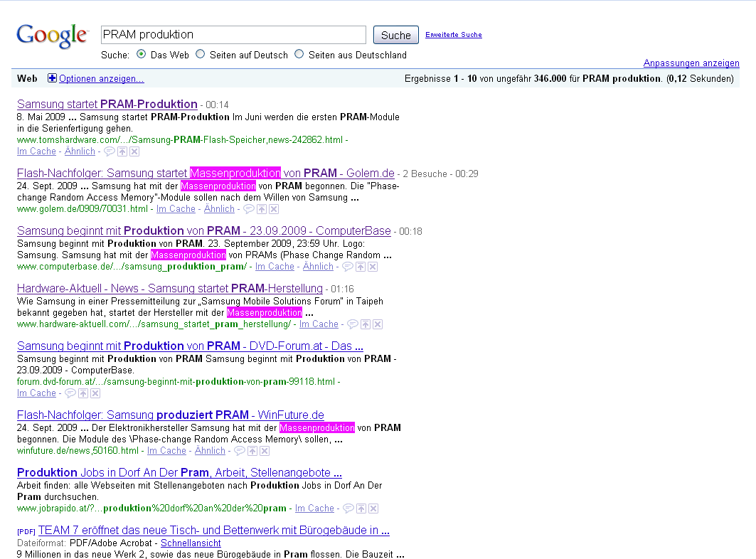Promote the golem.de result with up-arrow icon
The width and height of the screenshot is (756, 559).
[262, 209]
